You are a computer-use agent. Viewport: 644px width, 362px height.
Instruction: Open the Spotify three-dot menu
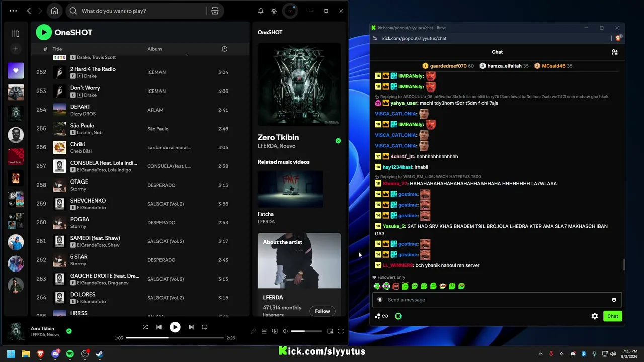[x=13, y=11]
